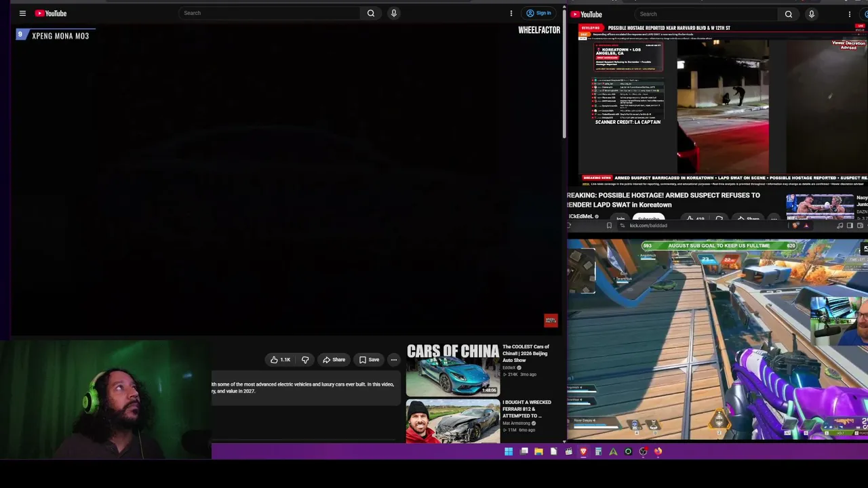Image resolution: width=868 pixels, height=488 pixels.
Task: Bookmark the kick.com page
Action: [609, 226]
